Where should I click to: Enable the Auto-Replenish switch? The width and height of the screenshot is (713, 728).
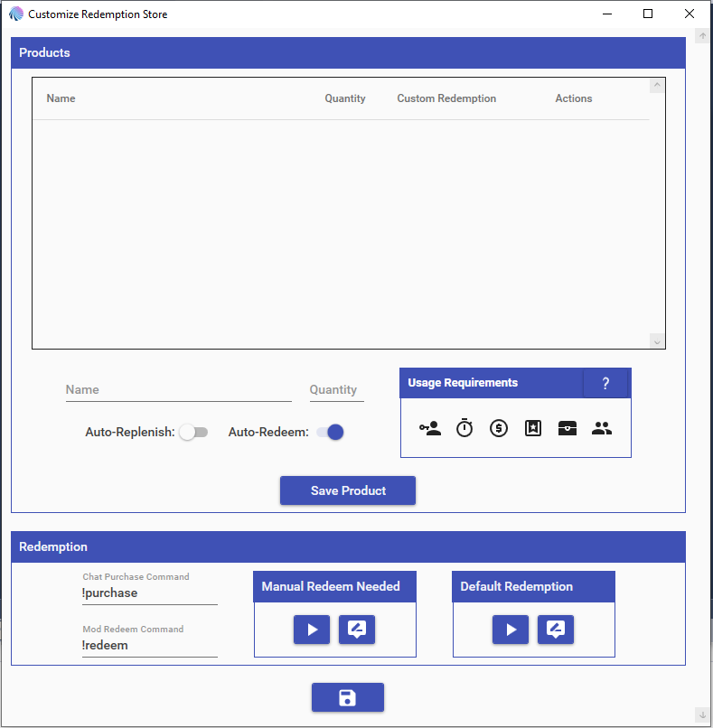[193, 433]
